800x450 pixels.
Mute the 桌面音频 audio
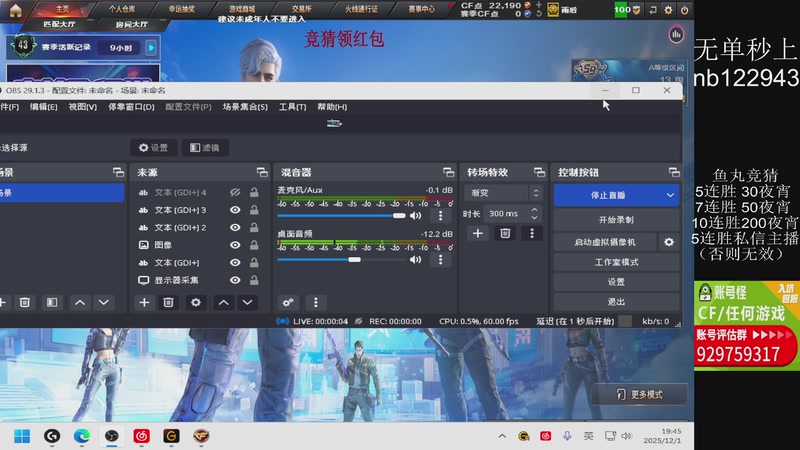[x=416, y=260]
